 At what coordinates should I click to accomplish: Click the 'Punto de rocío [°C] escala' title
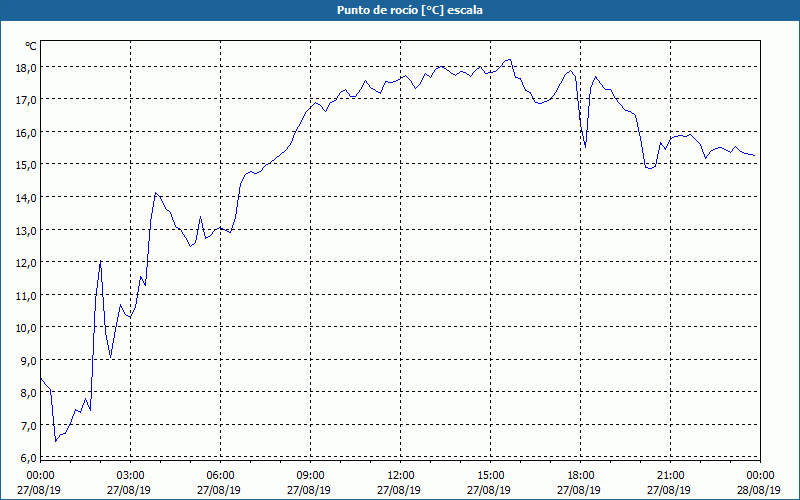tap(410, 10)
